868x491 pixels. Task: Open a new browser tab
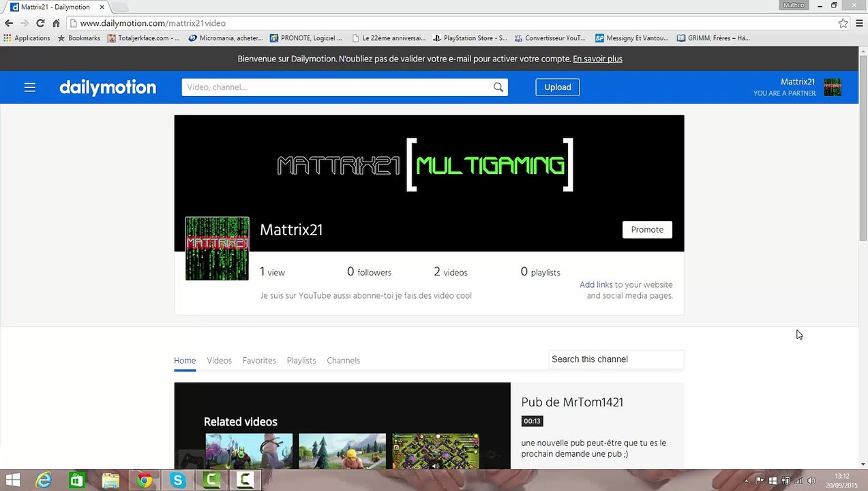coord(119,7)
